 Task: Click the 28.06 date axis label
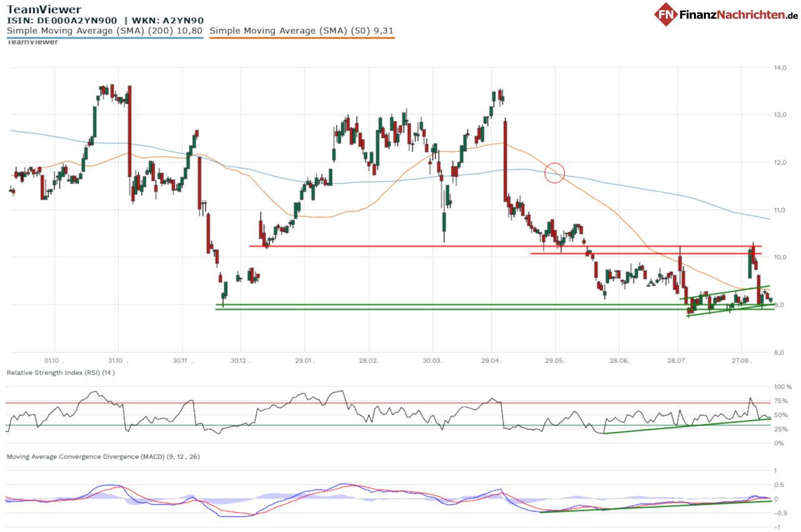[620, 362]
